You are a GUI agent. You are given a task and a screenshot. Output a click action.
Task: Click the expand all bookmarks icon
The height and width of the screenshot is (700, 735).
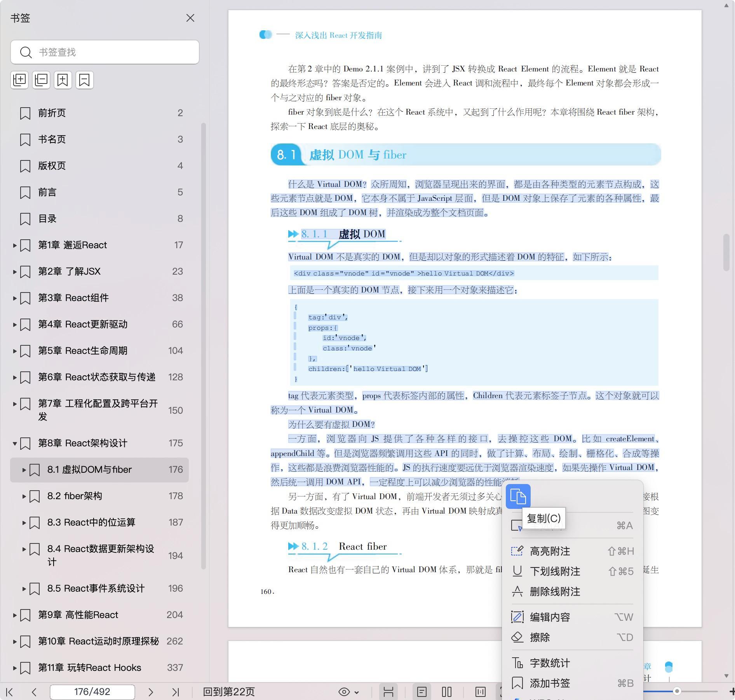coord(19,80)
